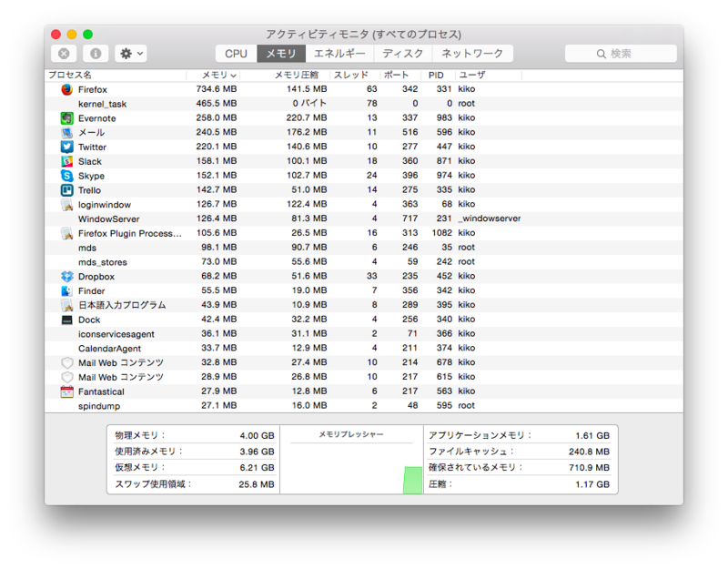The width and height of the screenshot is (728, 569).
Task: Click Evernote compressed value 220.7 MB
Action: tap(307, 118)
